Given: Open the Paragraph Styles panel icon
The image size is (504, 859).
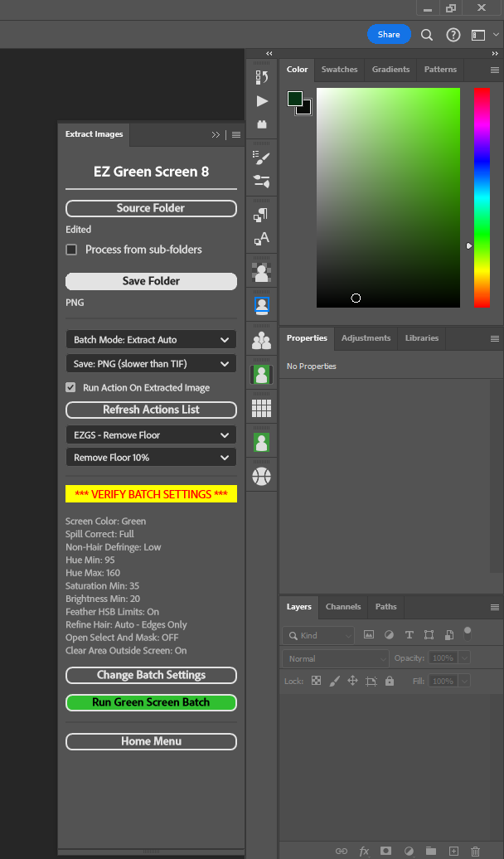Looking at the screenshot, I should (262, 215).
